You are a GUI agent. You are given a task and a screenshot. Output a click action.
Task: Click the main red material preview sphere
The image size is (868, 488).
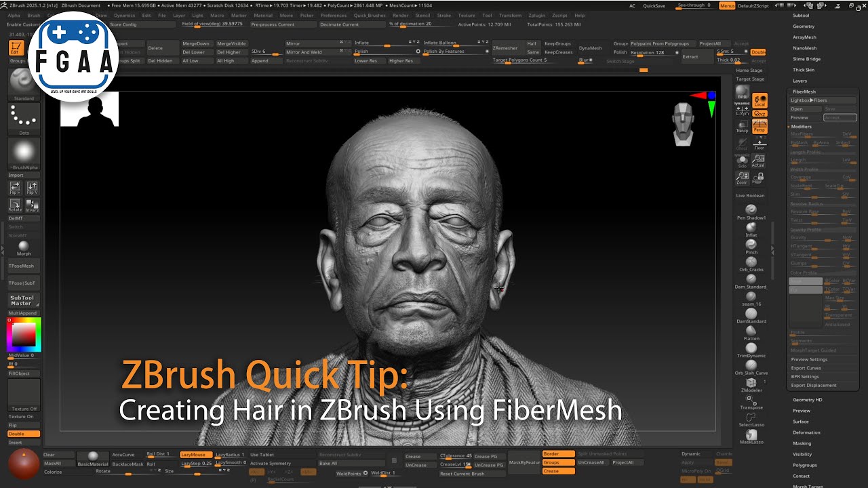[23, 464]
